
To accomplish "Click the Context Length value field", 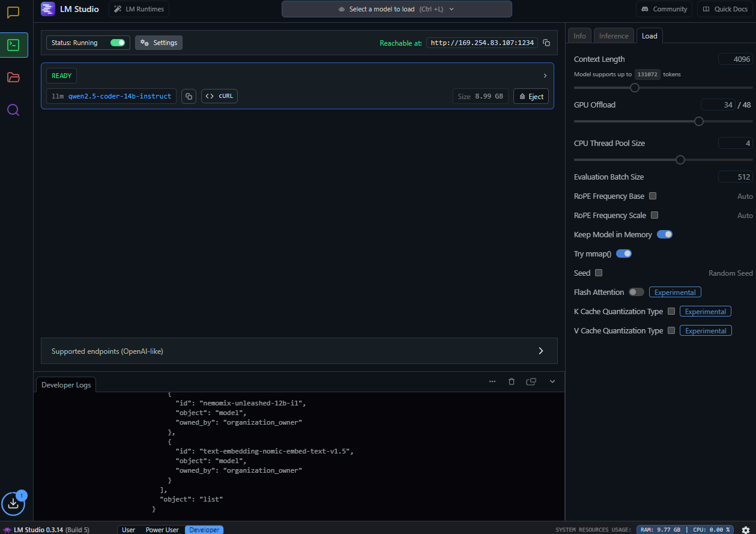I will point(736,59).
